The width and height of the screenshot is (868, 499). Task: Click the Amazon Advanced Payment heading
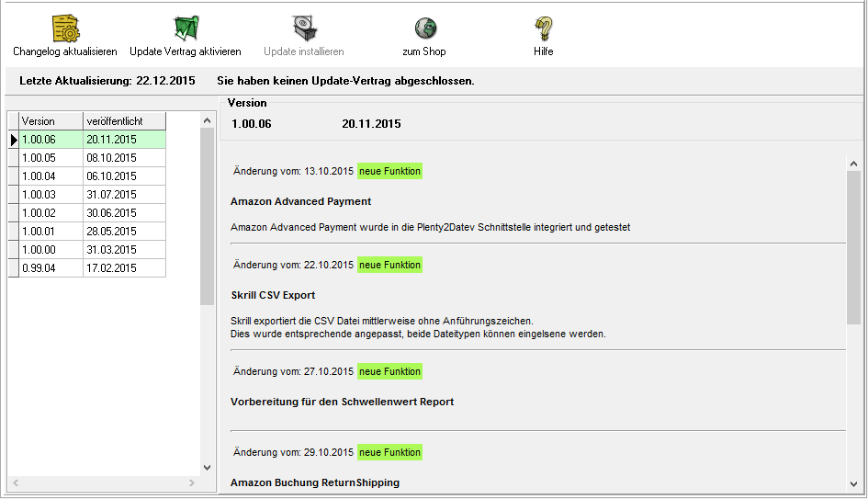[x=300, y=201]
